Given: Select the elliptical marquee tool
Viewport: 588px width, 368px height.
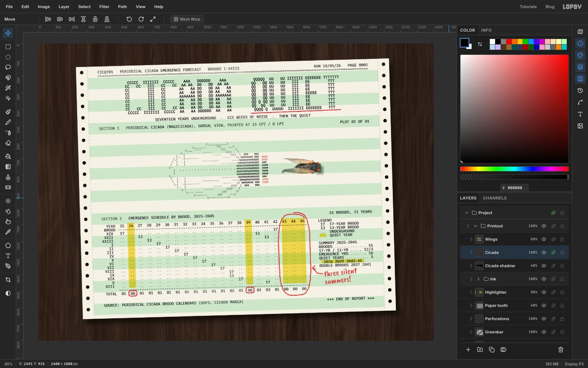Looking at the screenshot, I should tap(8, 57).
